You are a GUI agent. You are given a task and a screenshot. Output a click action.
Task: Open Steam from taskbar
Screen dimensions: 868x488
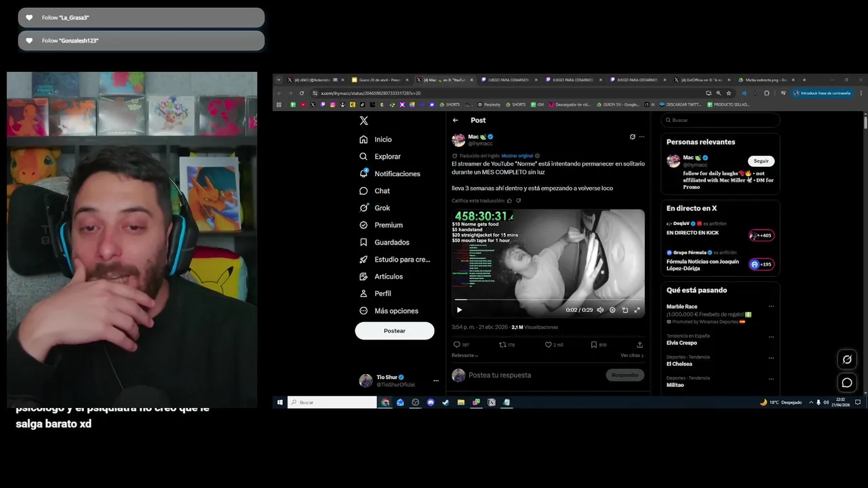click(446, 403)
